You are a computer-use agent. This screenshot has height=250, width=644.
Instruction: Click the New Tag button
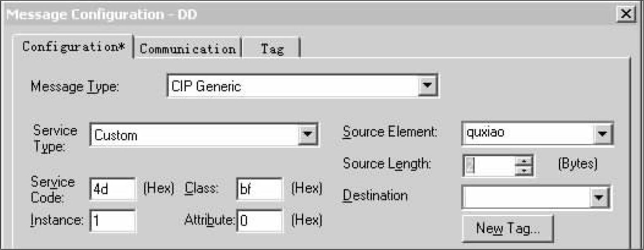pyautogui.click(x=507, y=228)
